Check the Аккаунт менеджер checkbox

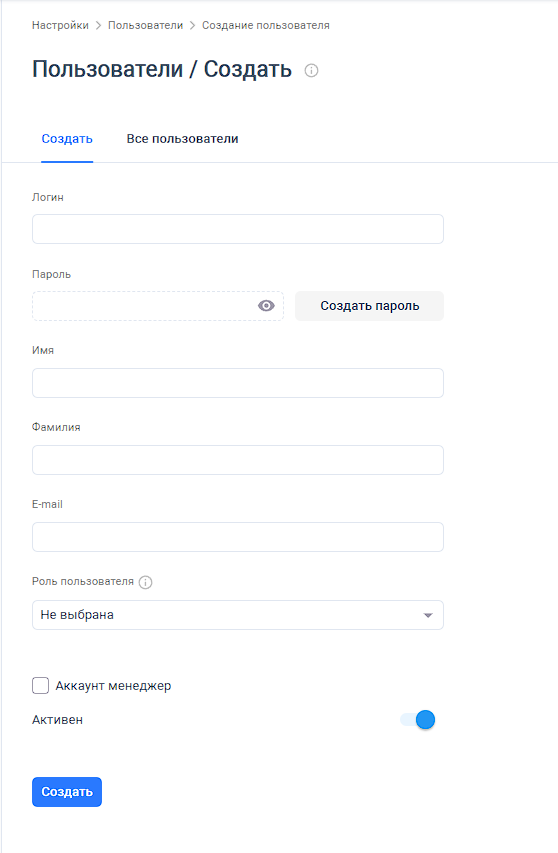tap(40, 685)
